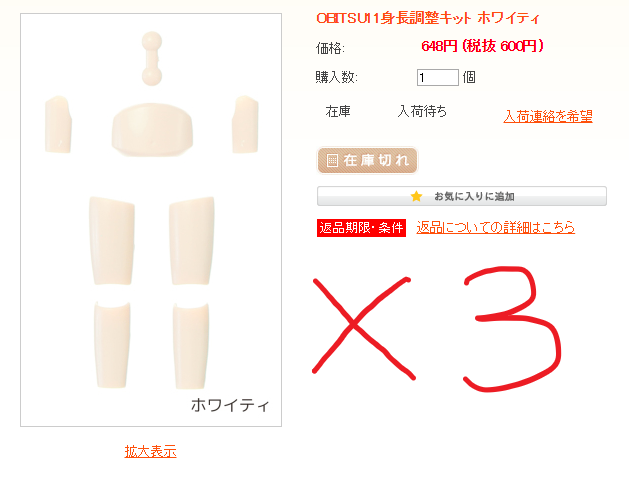Click the 在庫切れ out of stock button
The image size is (629, 484).
[x=367, y=160]
